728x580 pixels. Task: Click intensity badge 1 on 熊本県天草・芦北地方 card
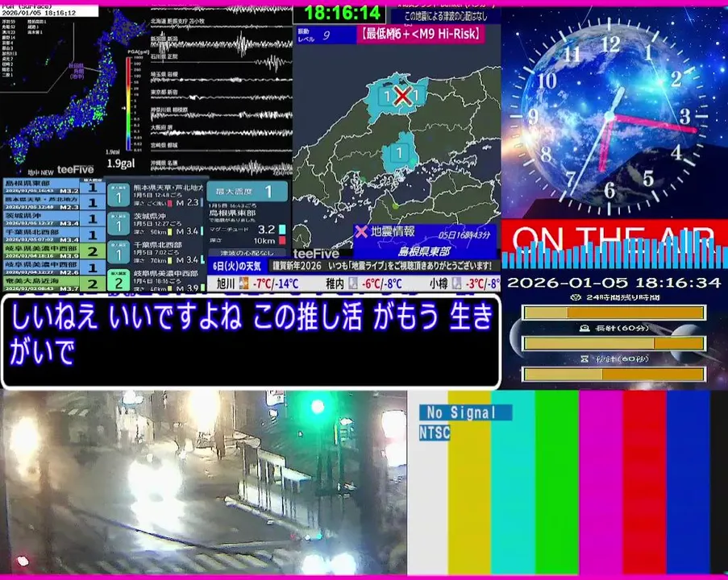(x=119, y=195)
